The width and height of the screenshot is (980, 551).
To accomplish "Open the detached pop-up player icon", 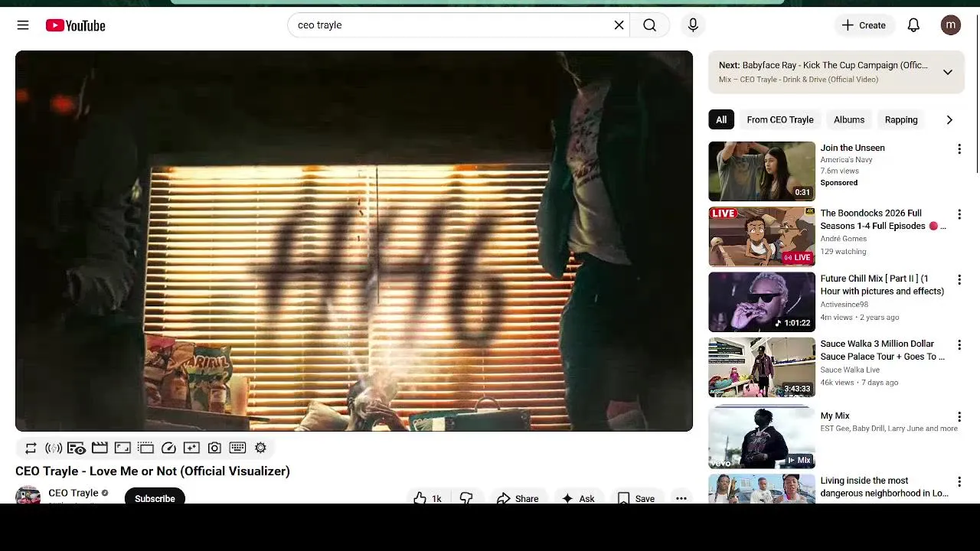I will pos(145,448).
